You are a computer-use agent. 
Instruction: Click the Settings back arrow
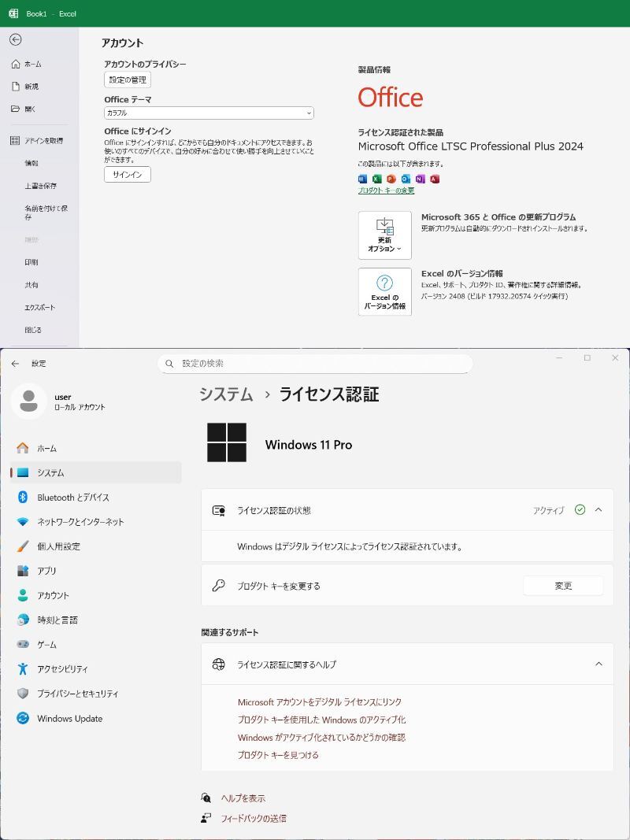[x=15, y=363]
